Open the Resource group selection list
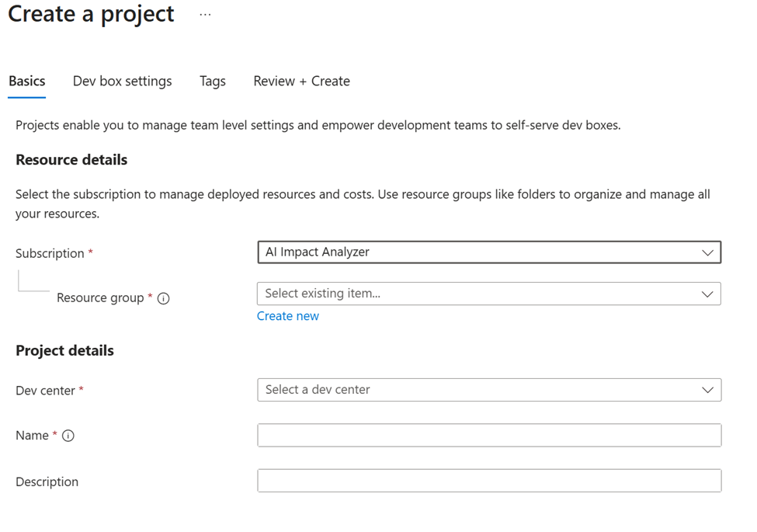The height and width of the screenshot is (532, 757). [x=489, y=294]
